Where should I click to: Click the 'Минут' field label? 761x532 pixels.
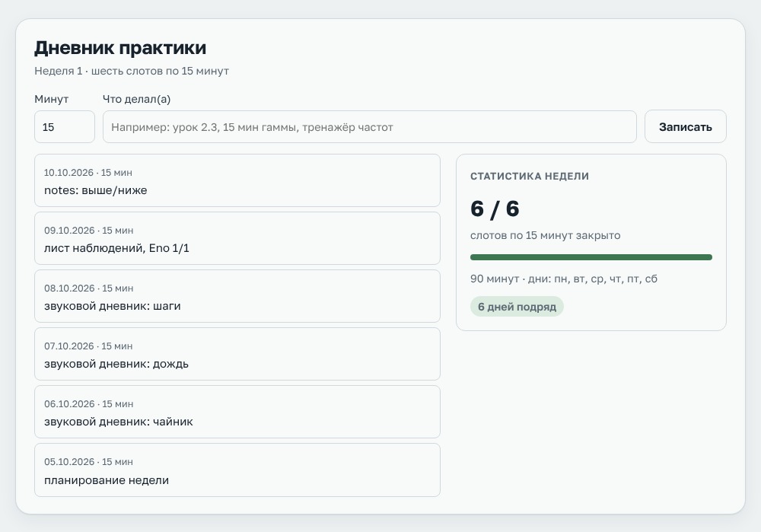click(52, 99)
